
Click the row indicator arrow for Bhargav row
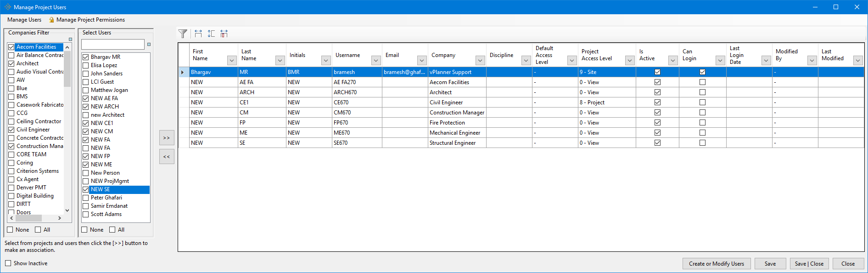tap(183, 72)
